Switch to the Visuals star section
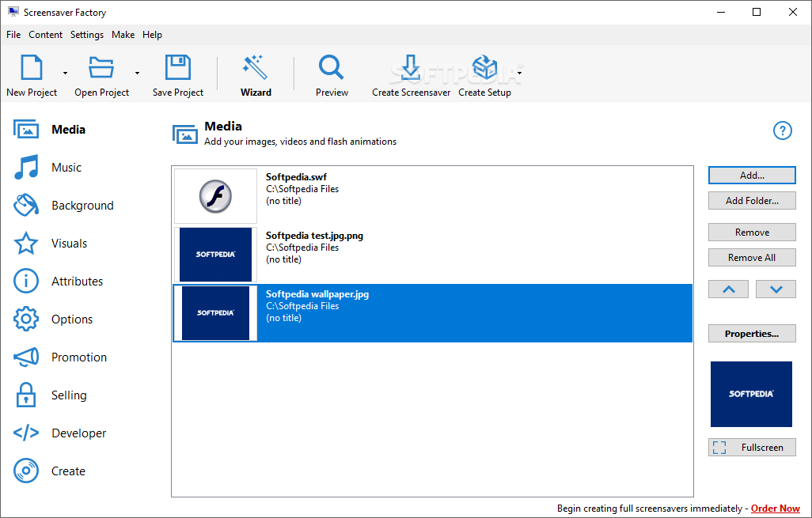The width and height of the screenshot is (812, 518). point(50,244)
